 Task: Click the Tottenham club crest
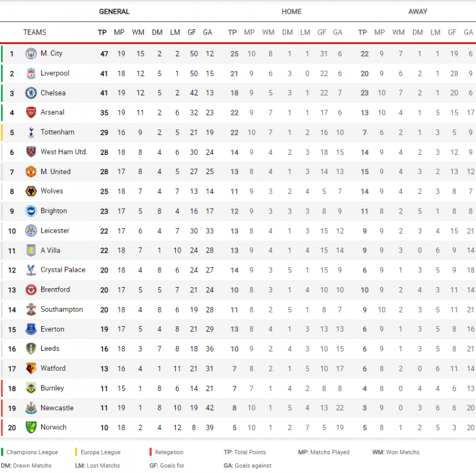pyautogui.click(x=31, y=132)
